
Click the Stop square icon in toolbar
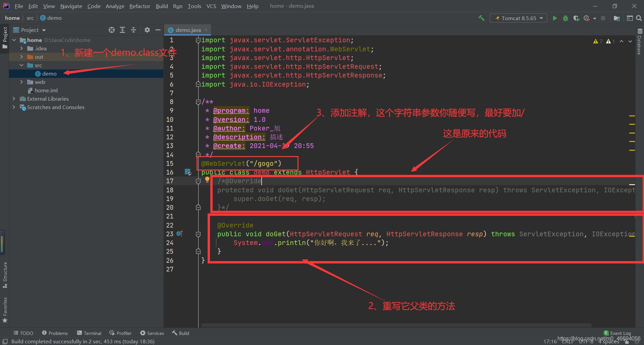pos(603,18)
